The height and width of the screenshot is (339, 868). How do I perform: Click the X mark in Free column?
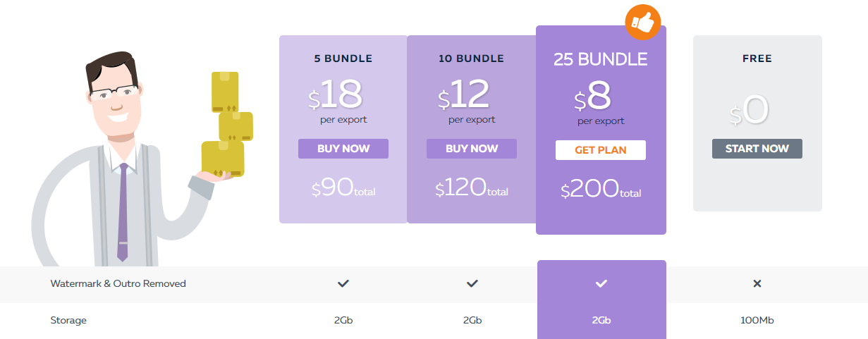(x=757, y=283)
